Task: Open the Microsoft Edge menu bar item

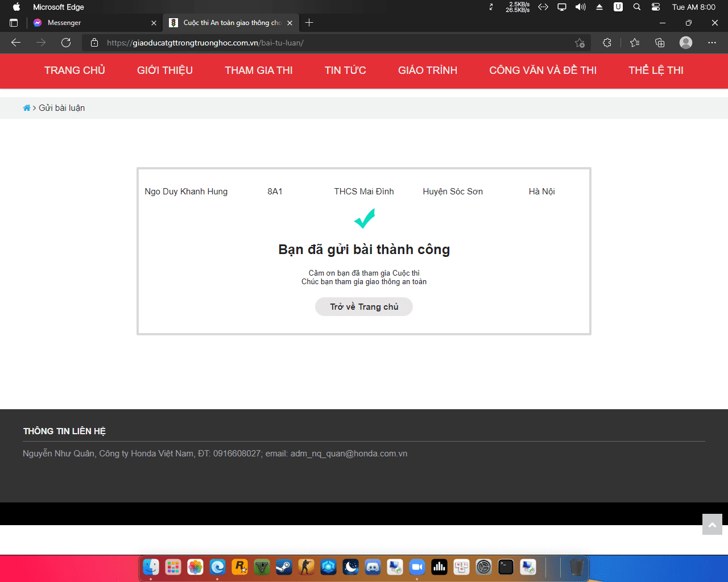Action: 59,7
